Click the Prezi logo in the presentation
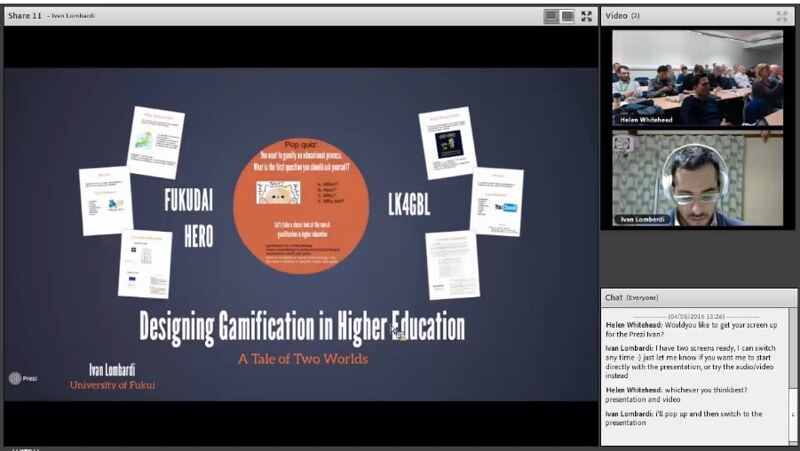The image size is (800, 451). point(23,378)
